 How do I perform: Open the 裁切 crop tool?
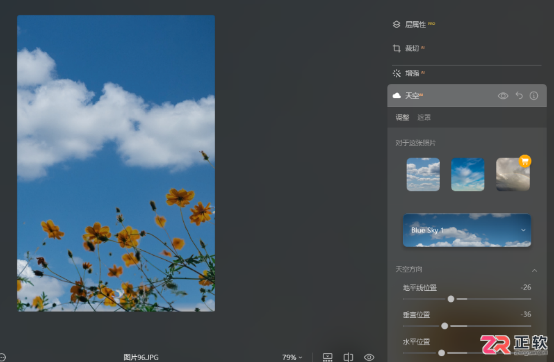tap(409, 48)
